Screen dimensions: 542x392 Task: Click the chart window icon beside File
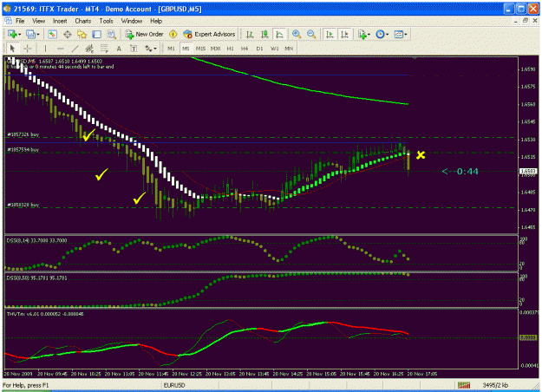(9, 21)
